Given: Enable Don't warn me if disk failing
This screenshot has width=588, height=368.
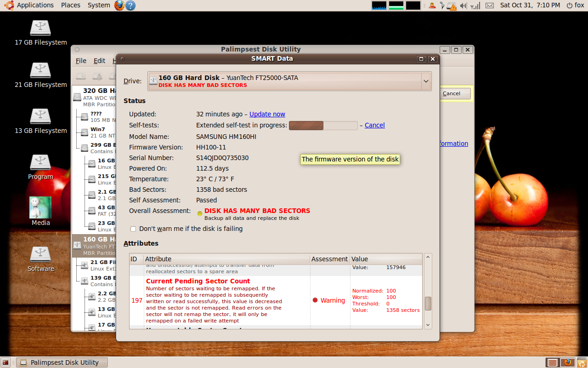Looking at the screenshot, I should (133, 229).
